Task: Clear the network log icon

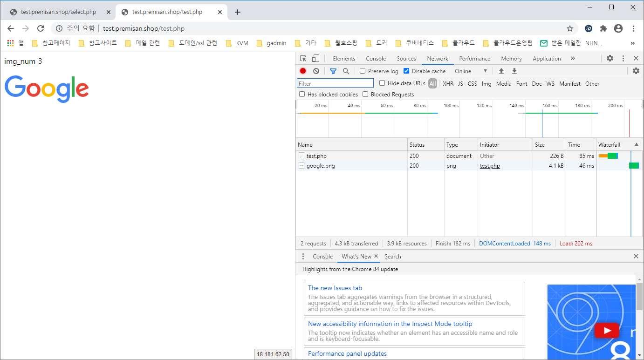Action: 316,71
